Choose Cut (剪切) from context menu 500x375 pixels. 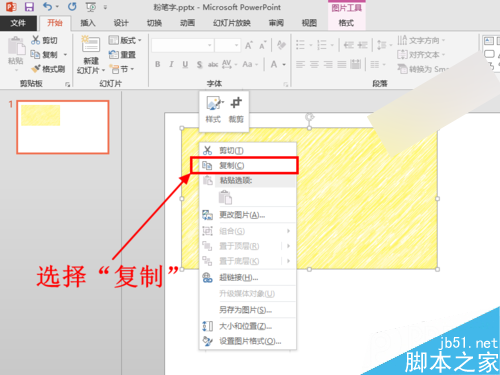[248, 151]
